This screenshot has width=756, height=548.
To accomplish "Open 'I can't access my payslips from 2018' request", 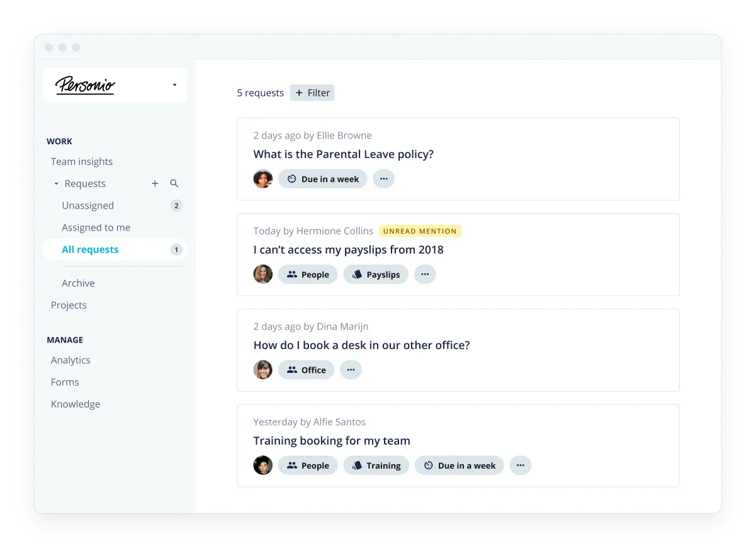I will tap(348, 249).
